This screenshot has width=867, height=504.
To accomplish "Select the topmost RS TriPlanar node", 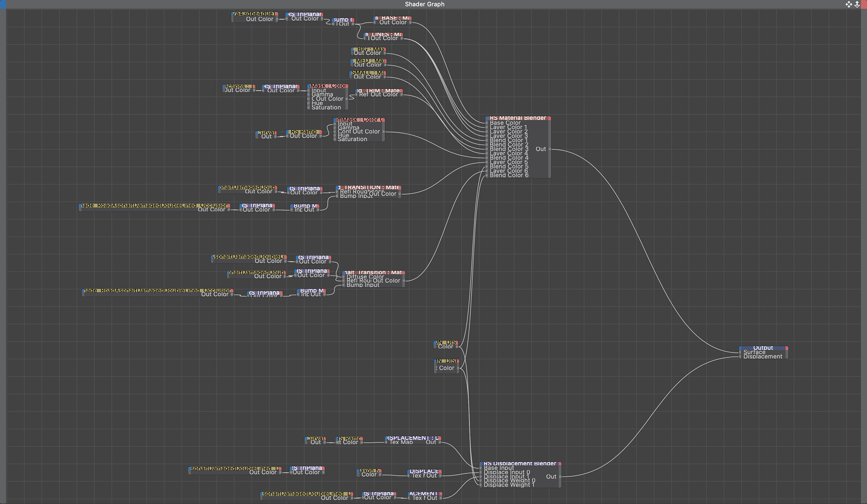I will coord(305,17).
